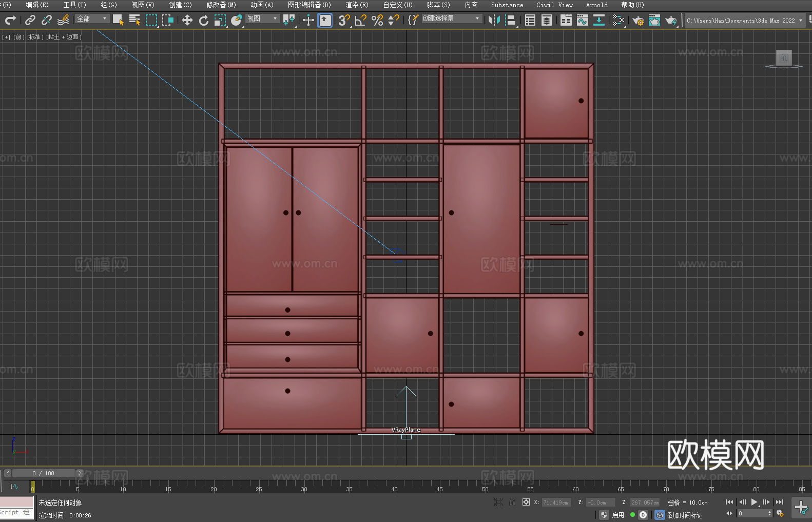The height and width of the screenshot is (522, 812).
Task: Click Select and Place tool
Action: [237, 20]
